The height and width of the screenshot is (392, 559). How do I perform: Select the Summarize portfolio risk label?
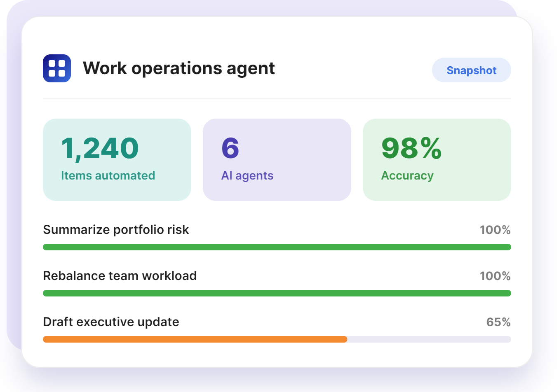(x=116, y=230)
